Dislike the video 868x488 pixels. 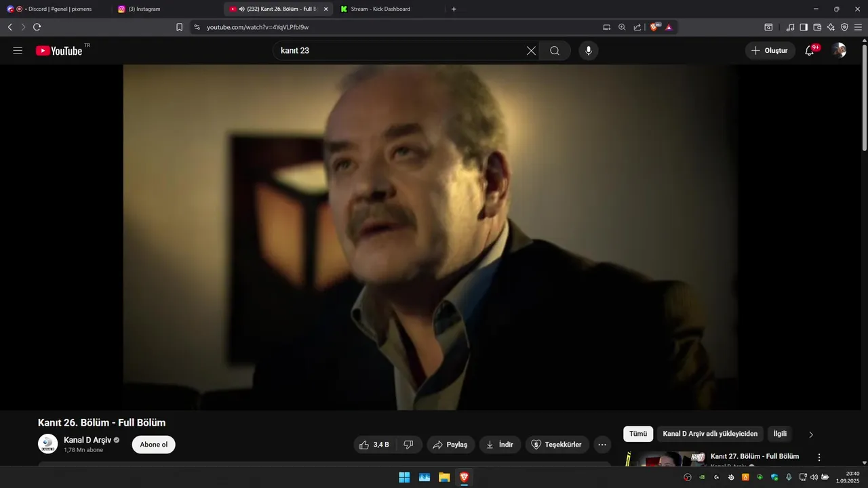[x=409, y=445]
